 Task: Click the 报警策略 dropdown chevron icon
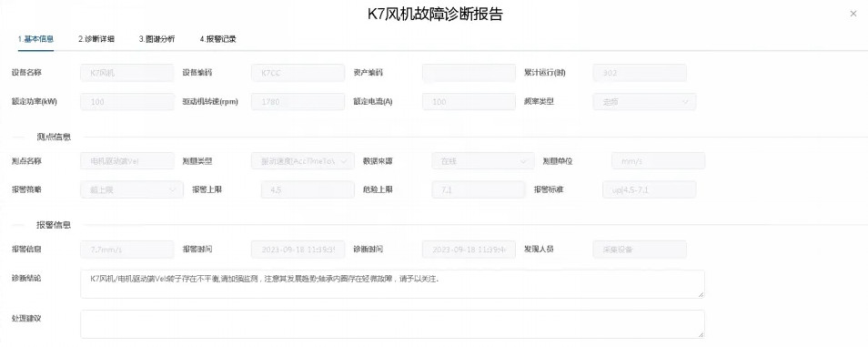[173, 189]
